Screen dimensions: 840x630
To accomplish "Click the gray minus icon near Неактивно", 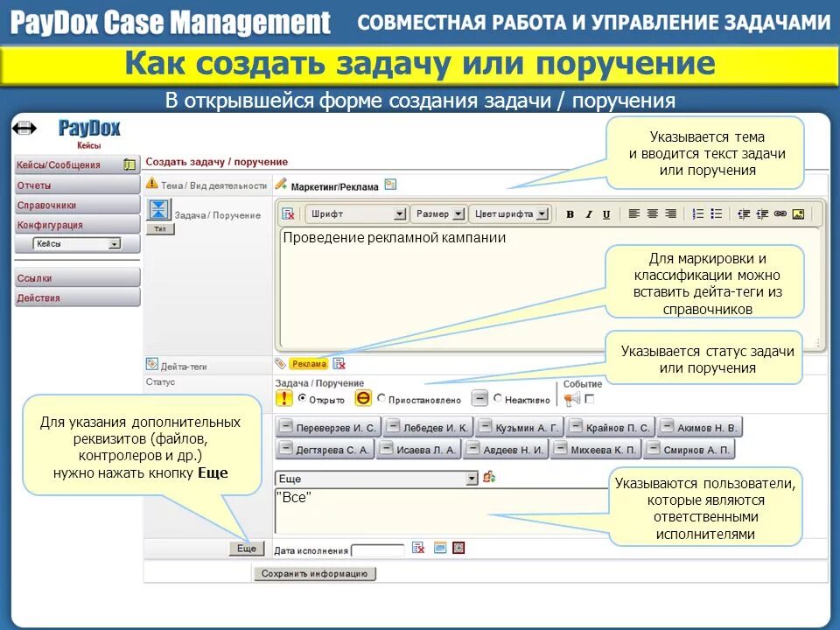I will [x=480, y=398].
